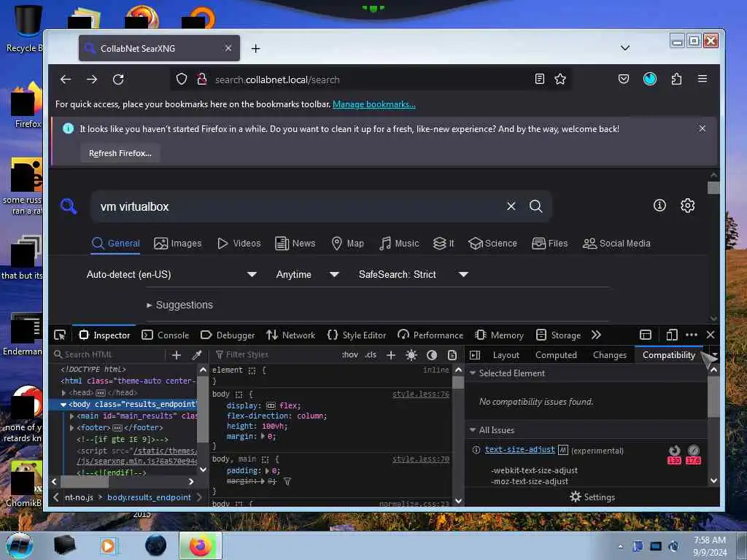Open the tracking protection shield icon

(182, 79)
